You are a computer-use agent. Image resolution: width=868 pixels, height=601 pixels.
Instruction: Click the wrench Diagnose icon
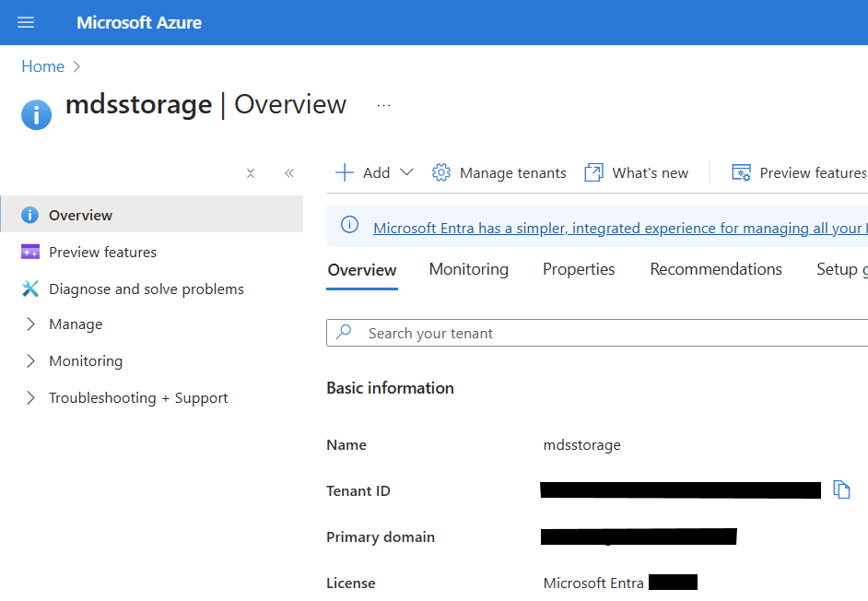point(29,289)
